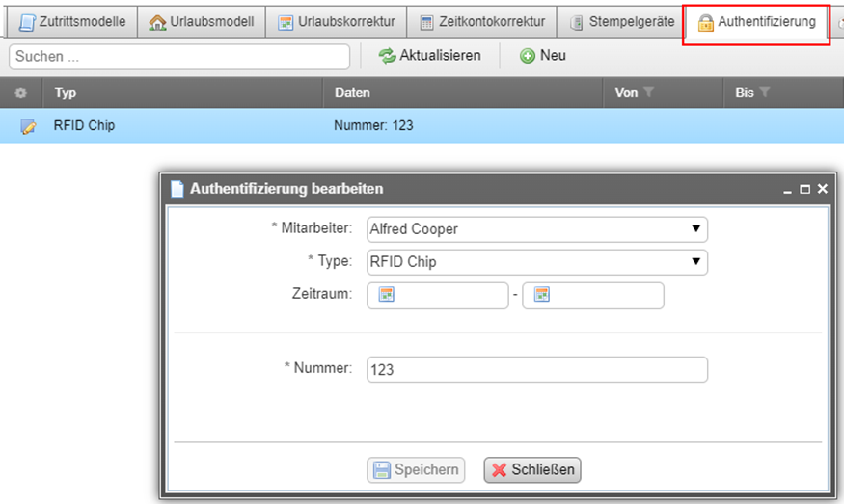Close the dialog with the X icon
The image size is (844, 504).
(822, 190)
